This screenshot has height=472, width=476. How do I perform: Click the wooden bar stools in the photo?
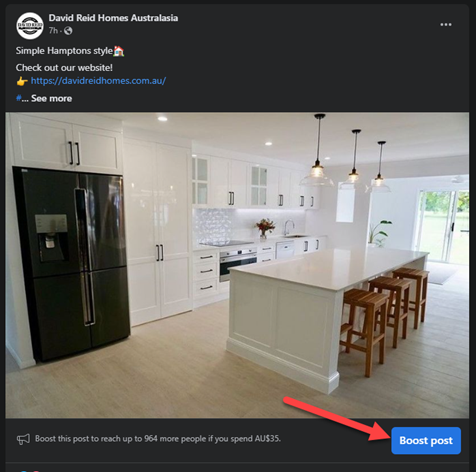pos(383,317)
